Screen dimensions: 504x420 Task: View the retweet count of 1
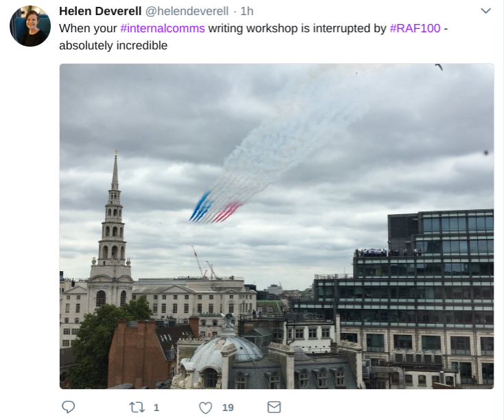tap(157, 408)
